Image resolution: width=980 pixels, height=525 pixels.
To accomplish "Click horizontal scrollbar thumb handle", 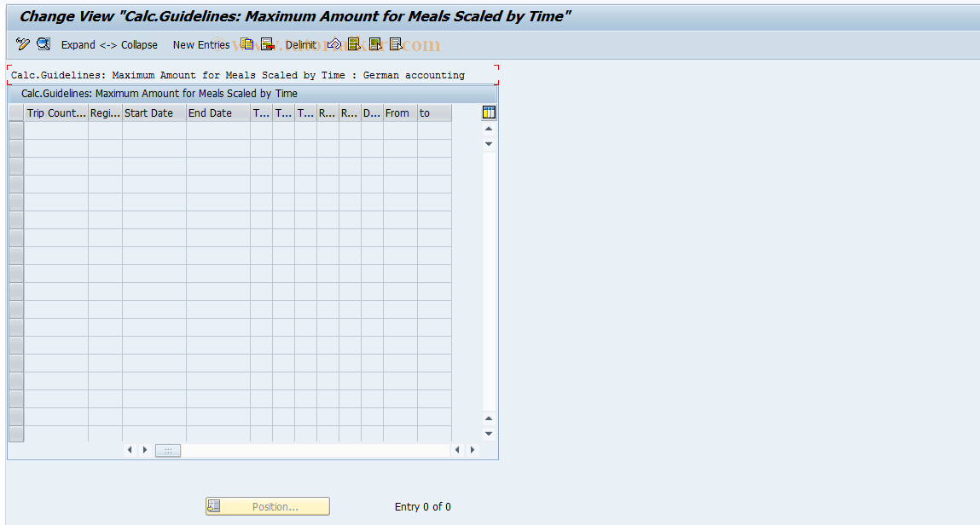I will point(167,451).
